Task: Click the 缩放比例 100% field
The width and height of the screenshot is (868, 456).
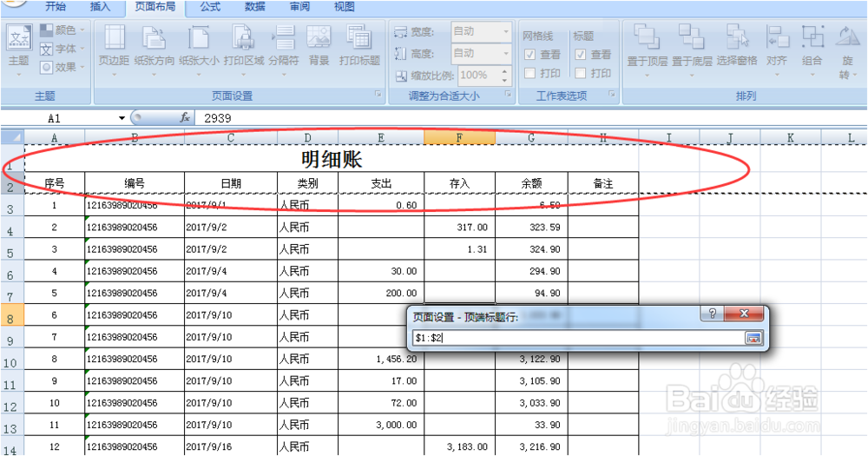Action: pyautogui.click(x=479, y=75)
